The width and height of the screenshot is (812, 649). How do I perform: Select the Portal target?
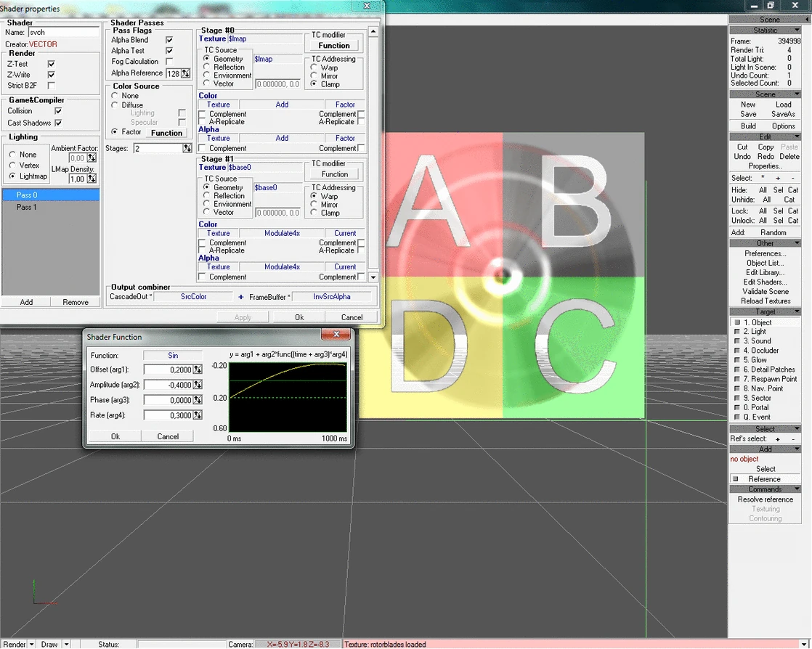point(766,407)
